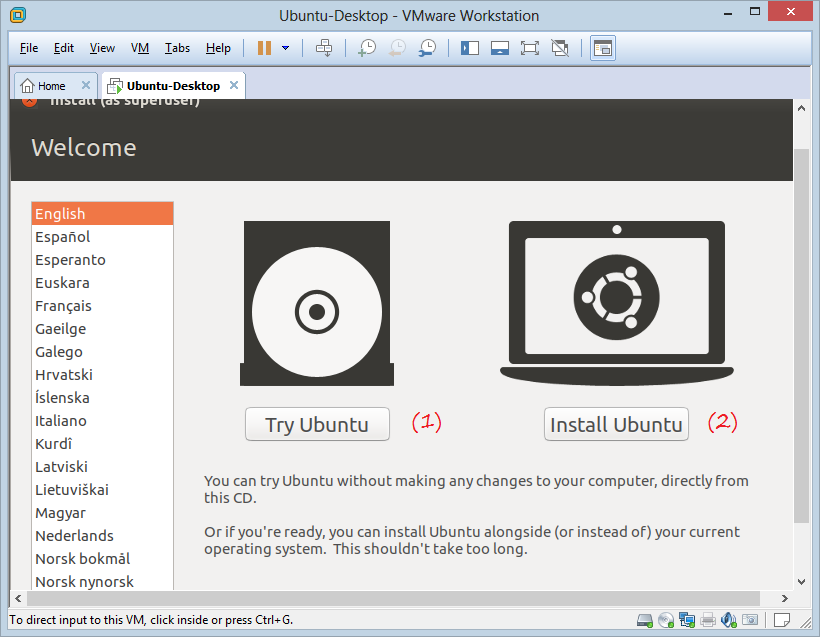
Task: Click the Try Ubuntu button
Action: coord(317,424)
